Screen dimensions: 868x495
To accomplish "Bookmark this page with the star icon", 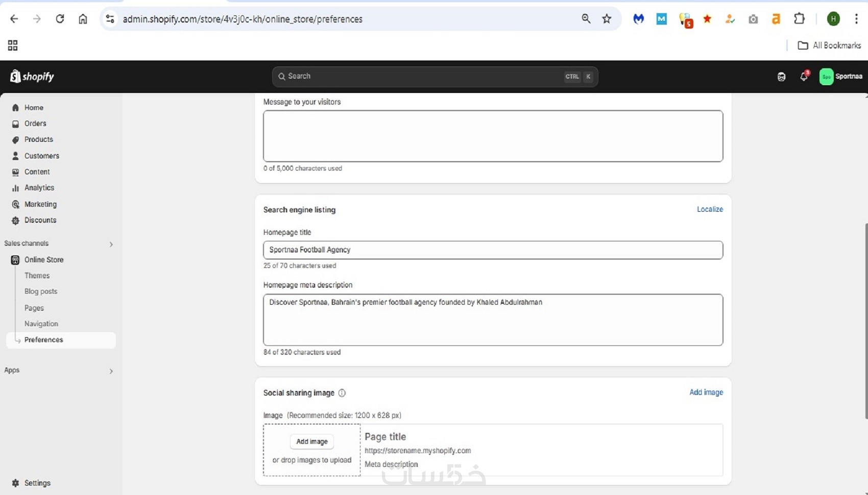I will click(607, 19).
